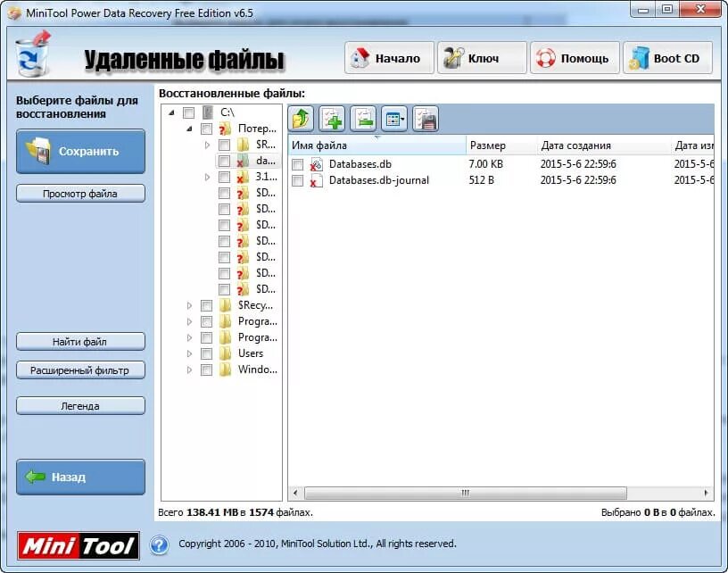Toggle the $Recy... folder checkbox
This screenshot has height=573, width=728.
tap(207, 305)
